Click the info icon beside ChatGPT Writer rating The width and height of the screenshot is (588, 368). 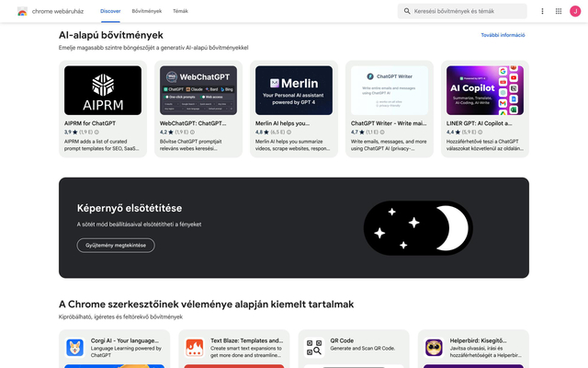tap(382, 132)
